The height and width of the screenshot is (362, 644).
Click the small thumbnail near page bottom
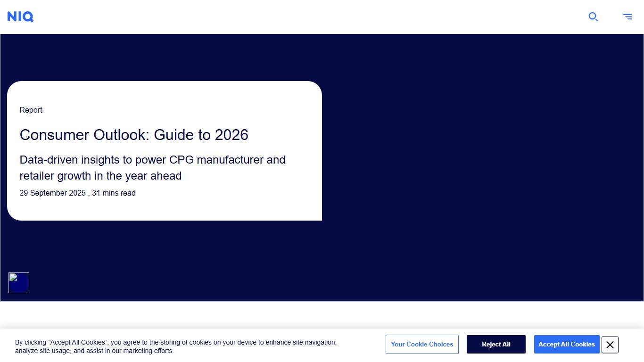click(x=18, y=283)
